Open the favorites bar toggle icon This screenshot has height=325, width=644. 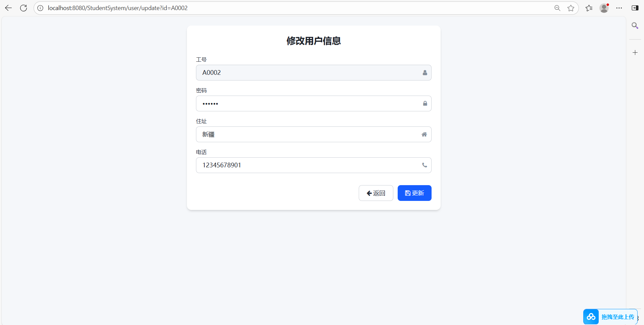click(589, 8)
